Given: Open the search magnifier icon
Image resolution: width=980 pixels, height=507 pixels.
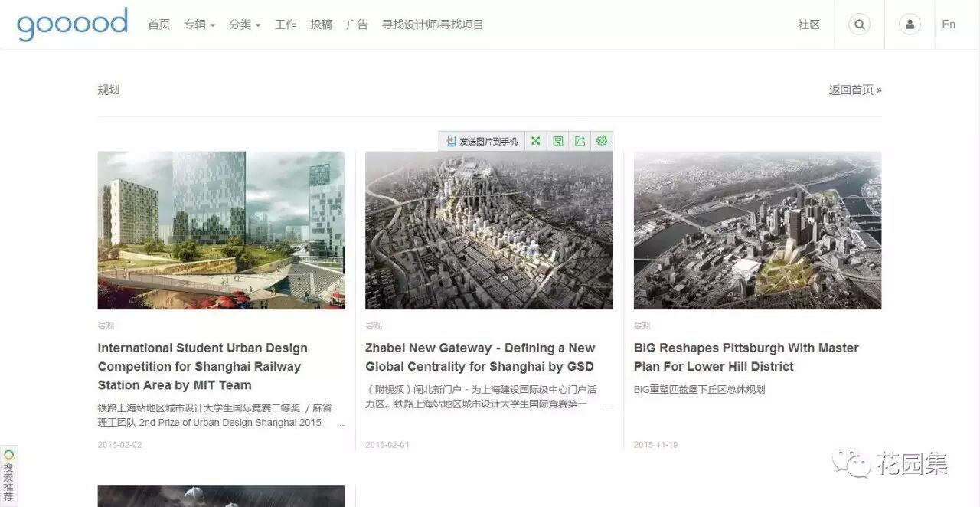Looking at the screenshot, I should pyautogui.click(x=859, y=25).
